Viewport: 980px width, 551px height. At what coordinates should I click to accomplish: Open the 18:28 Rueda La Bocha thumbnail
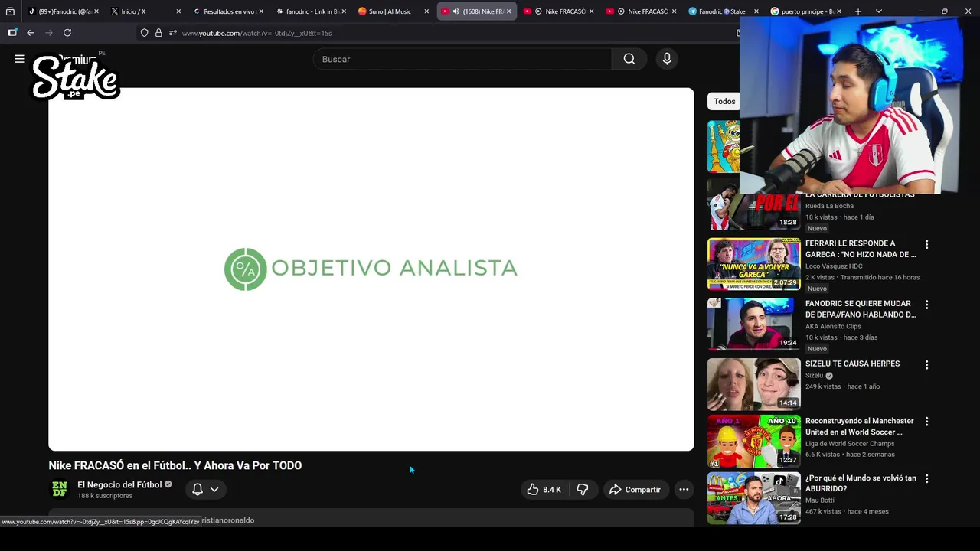pyautogui.click(x=754, y=204)
